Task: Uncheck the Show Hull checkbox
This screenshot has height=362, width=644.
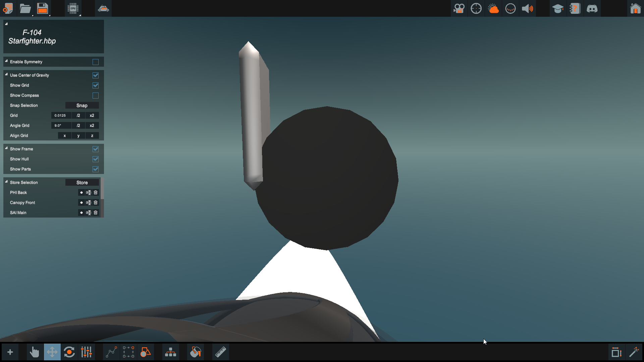Action: pyautogui.click(x=96, y=159)
